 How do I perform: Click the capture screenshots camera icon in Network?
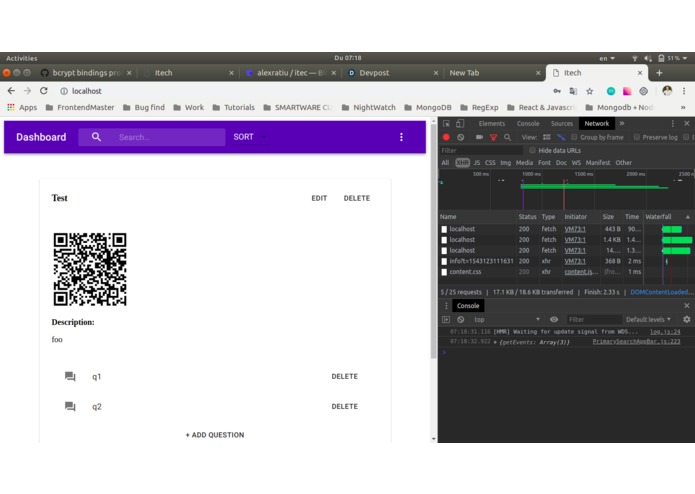tap(479, 137)
